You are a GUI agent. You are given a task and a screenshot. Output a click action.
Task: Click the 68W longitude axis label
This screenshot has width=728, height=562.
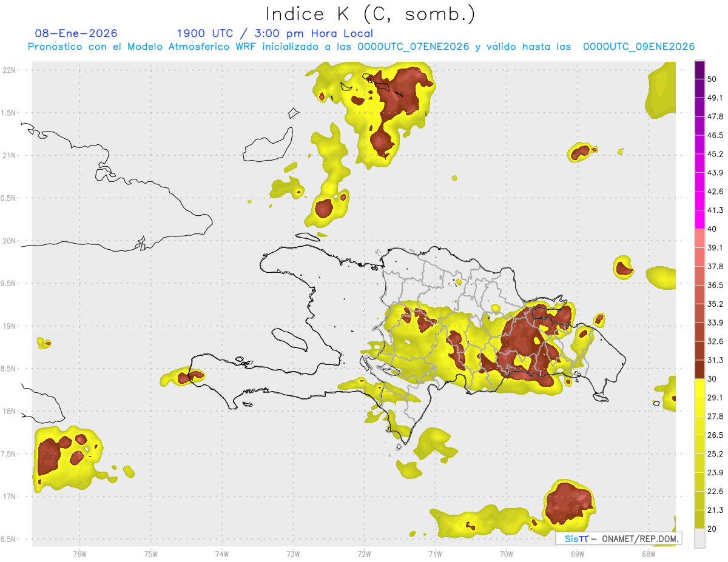click(x=649, y=554)
